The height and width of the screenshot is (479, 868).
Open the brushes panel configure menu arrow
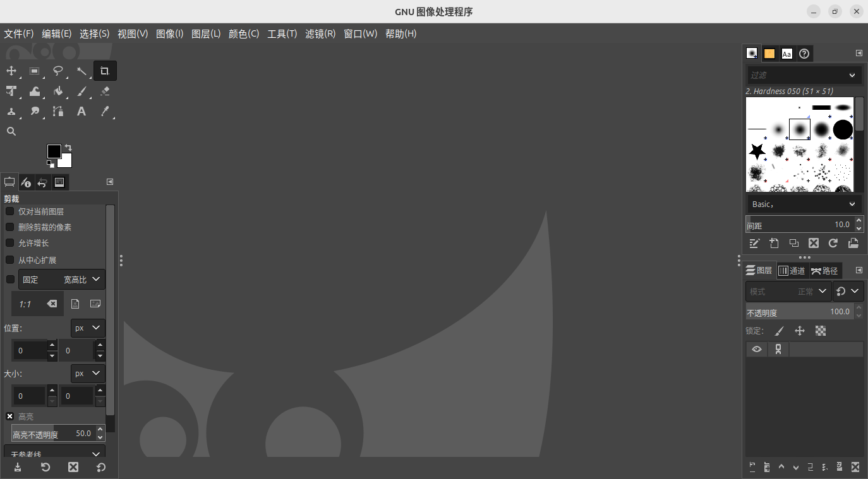pyautogui.click(x=859, y=54)
